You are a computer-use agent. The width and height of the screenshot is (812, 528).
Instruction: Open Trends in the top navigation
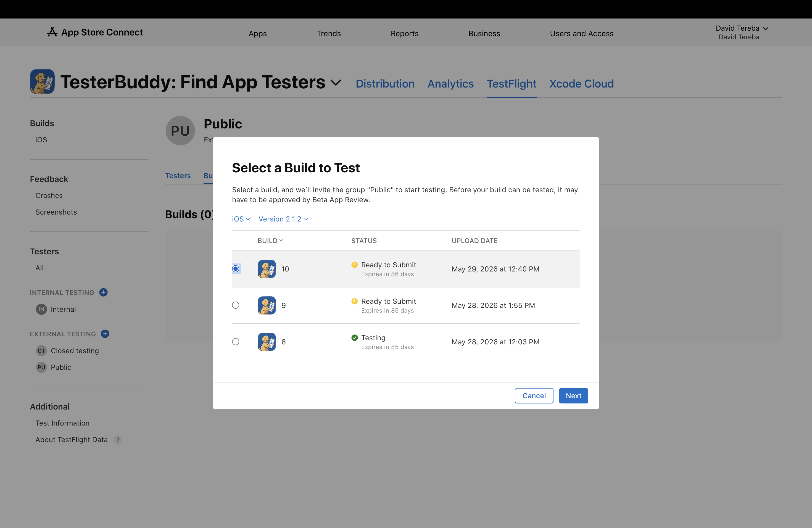click(329, 33)
